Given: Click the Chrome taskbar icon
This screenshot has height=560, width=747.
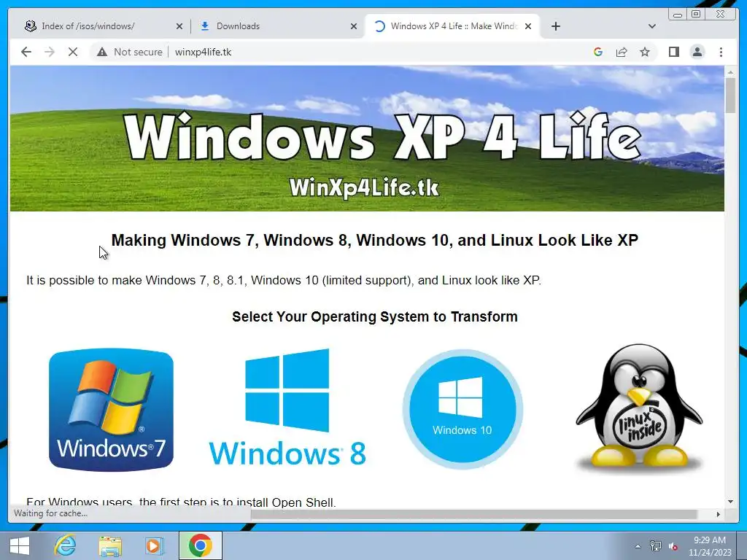Looking at the screenshot, I should pyautogui.click(x=200, y=545).
